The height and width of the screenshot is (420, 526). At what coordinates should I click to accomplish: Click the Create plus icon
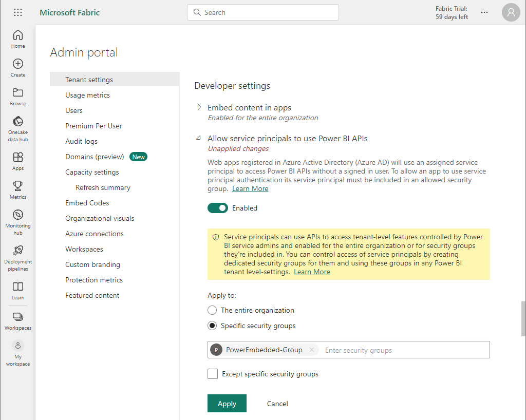(x=18, y=68)
